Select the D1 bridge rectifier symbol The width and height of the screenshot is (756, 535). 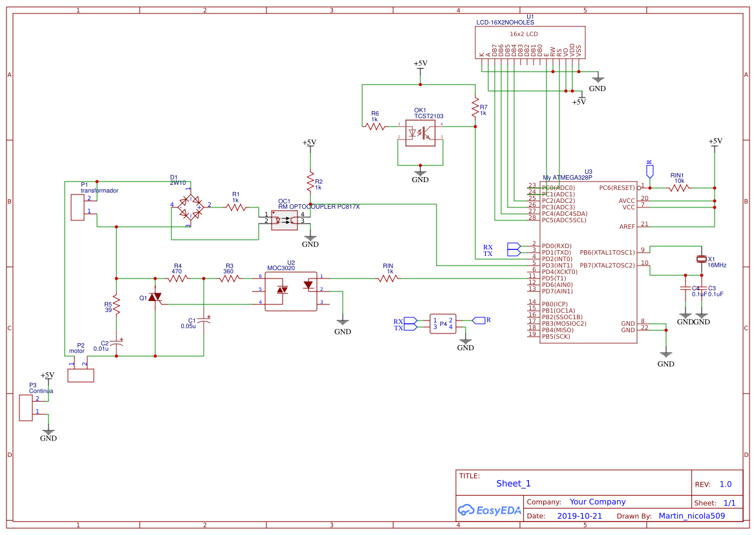point(190,207)
